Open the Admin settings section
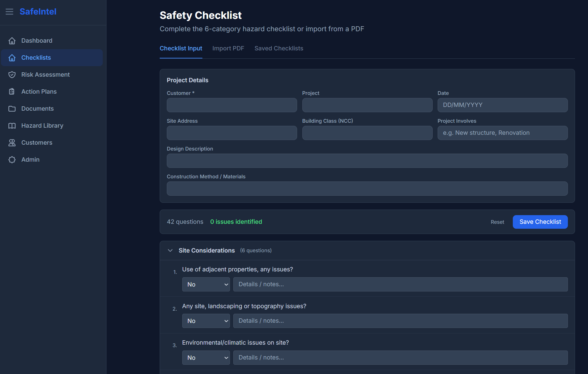Screen dimensions: 588x374 30,159
